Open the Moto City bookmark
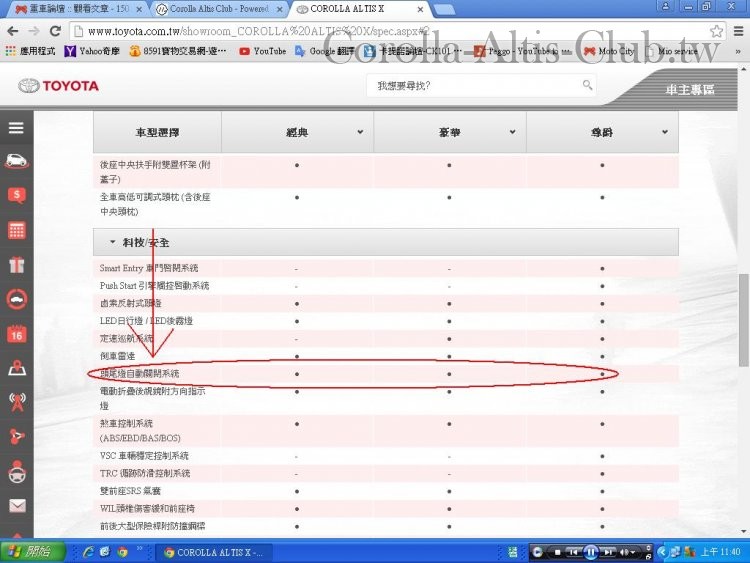 (609, 51)
